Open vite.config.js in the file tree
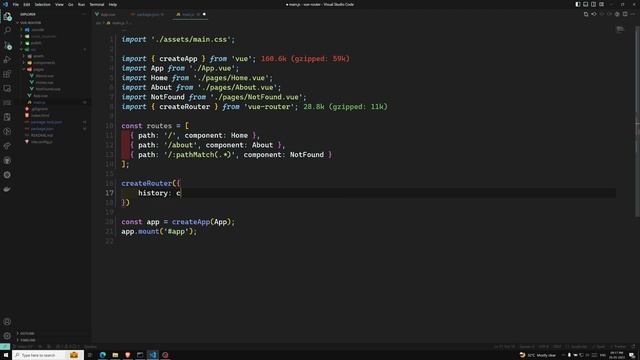The width and height of the screenshot is (640, 360). pyautogui.click(x=42, y=142)
